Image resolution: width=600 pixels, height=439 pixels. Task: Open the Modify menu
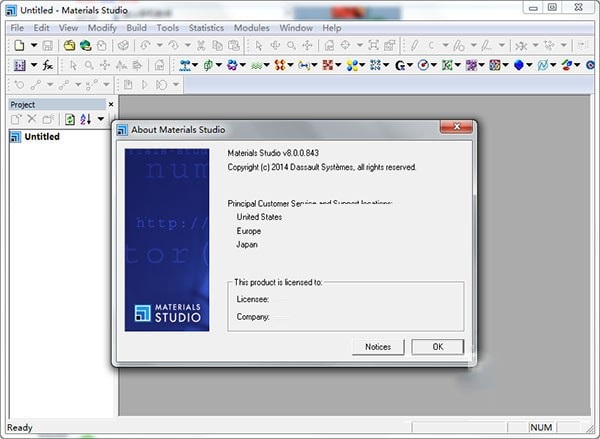click(x=102, y=28)
